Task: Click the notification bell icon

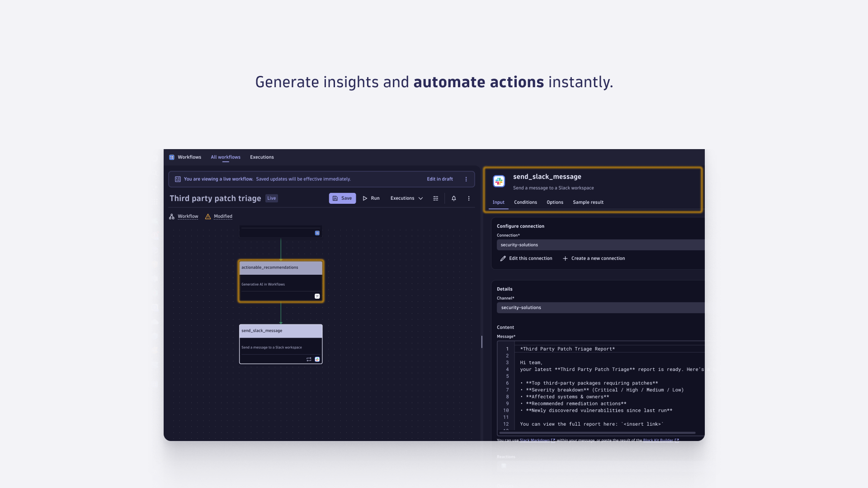Action: [453, 198]
